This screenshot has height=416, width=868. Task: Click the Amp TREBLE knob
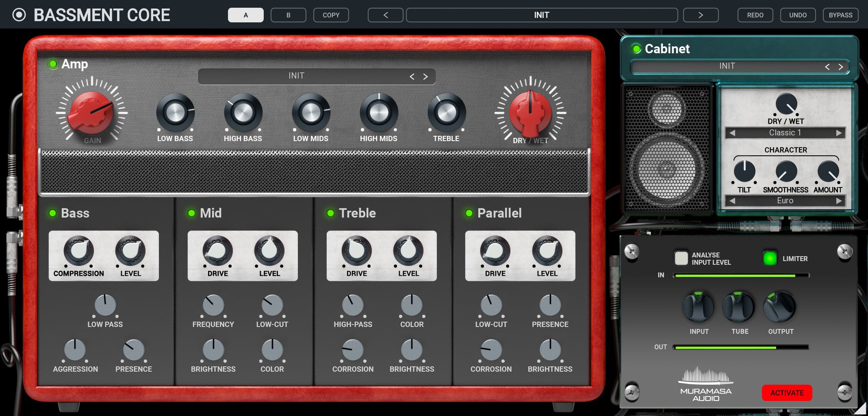pyautogui.click(x=446, y=113)
